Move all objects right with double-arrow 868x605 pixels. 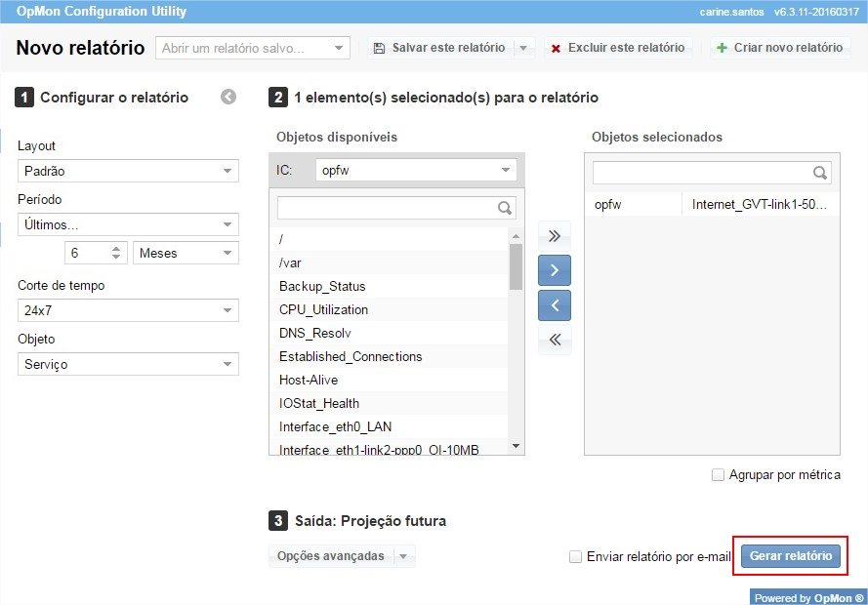(555, 235)
